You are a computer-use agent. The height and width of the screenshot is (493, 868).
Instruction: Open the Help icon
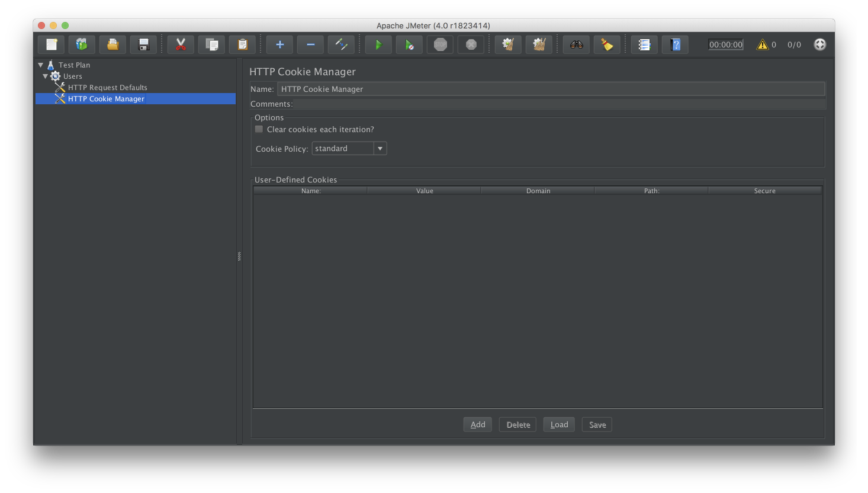(675, 44)
